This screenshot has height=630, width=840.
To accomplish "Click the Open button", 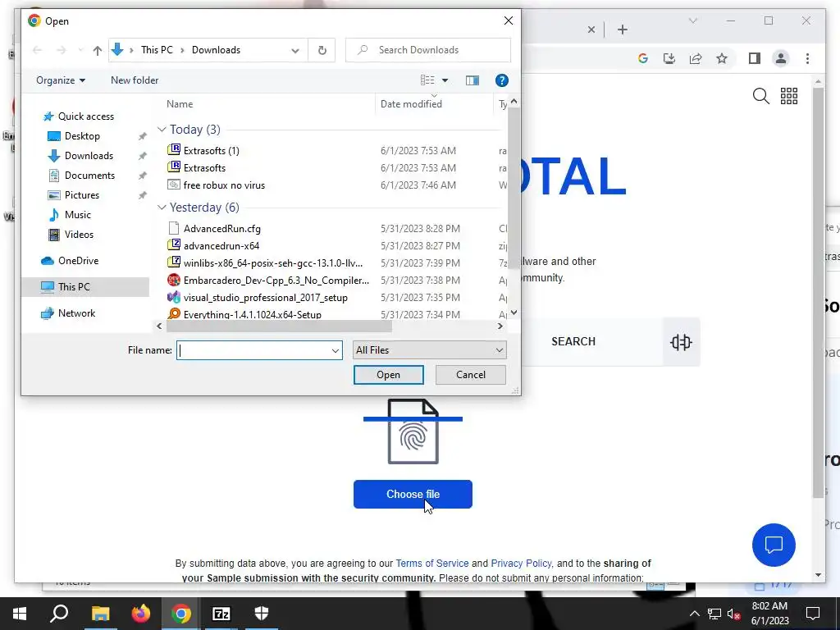I will point(388,375).
